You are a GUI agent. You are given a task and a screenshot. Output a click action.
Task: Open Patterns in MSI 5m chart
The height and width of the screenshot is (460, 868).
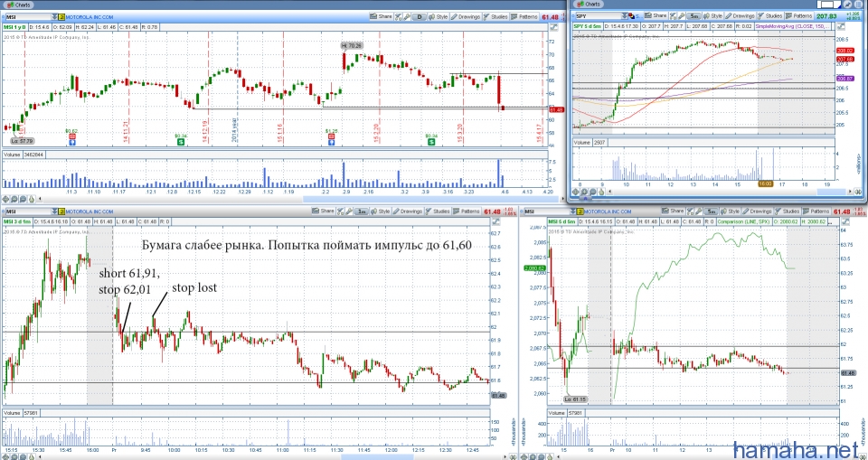(816, 211)
